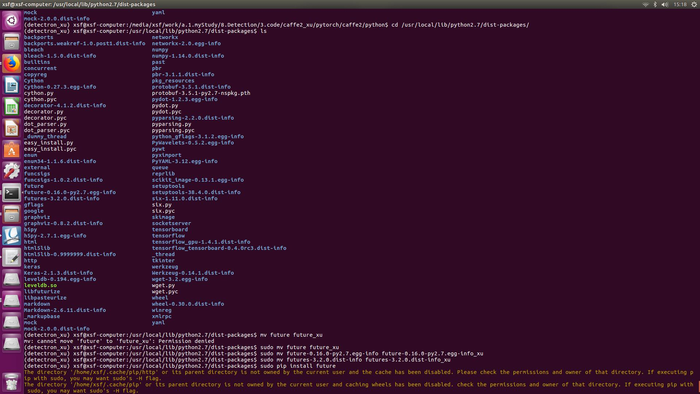Viewport: 700px width, 394px height.
Task: Click 'scikit_image-0.13.1.egg-info' entry
Action: tap(198, 180)
